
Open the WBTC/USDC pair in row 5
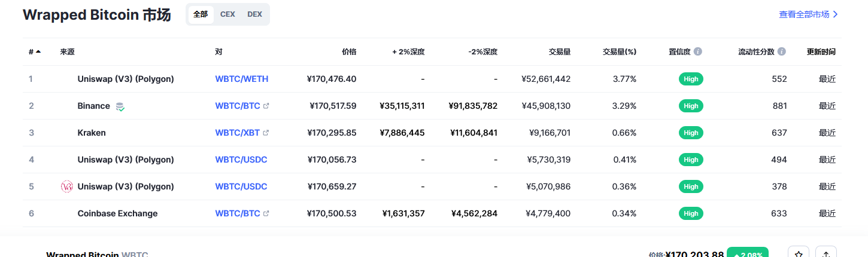241,186
